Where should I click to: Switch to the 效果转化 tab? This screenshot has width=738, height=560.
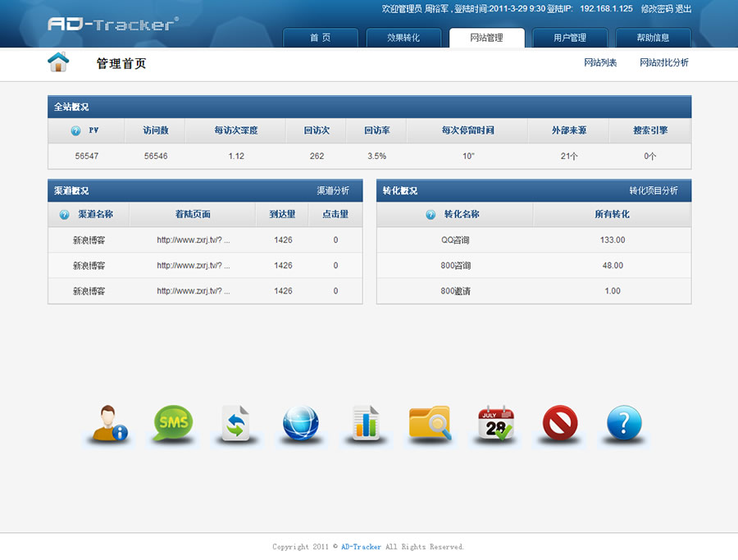(403, 38)
